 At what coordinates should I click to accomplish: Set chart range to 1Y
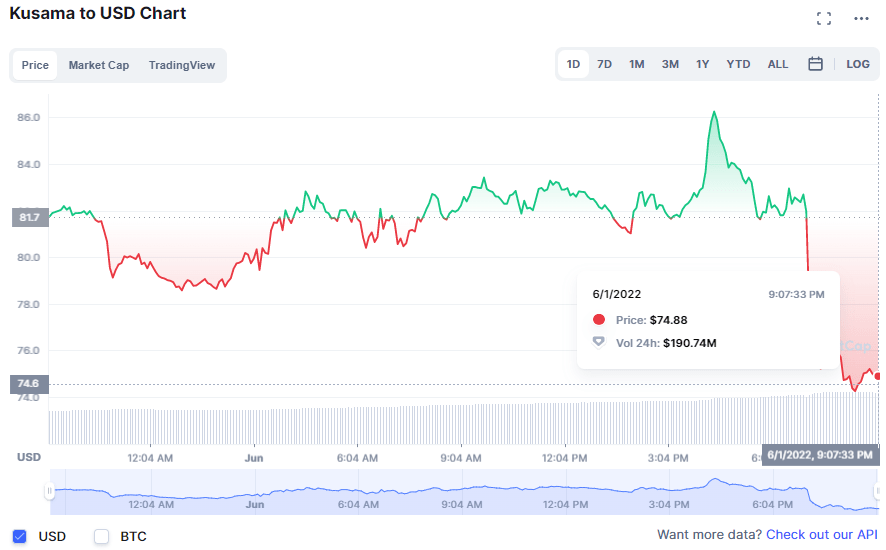click(703, 64)
